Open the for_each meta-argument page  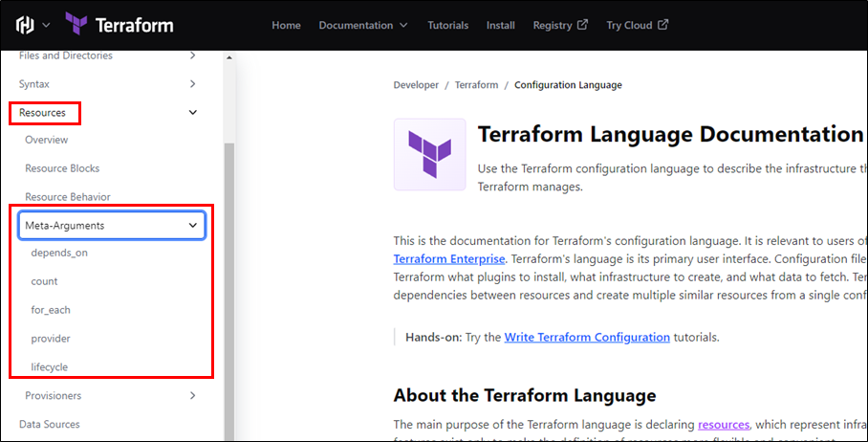pyautogui.click(x=51, y=310)
